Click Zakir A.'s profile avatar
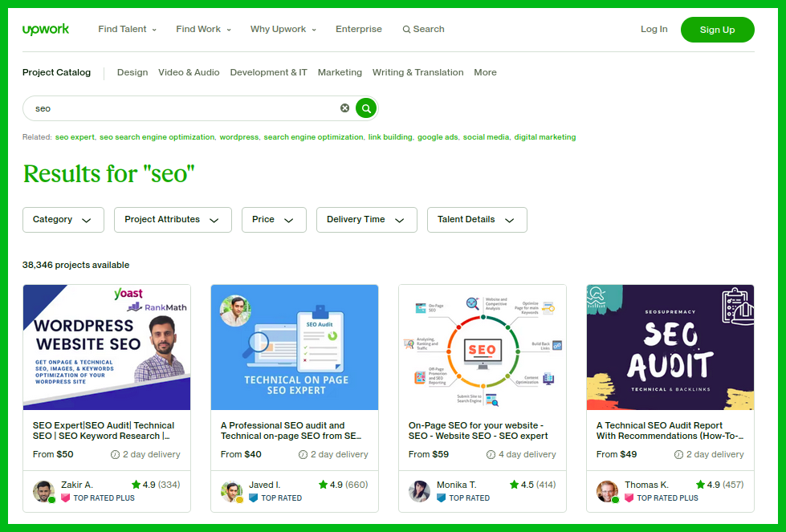 43,491
